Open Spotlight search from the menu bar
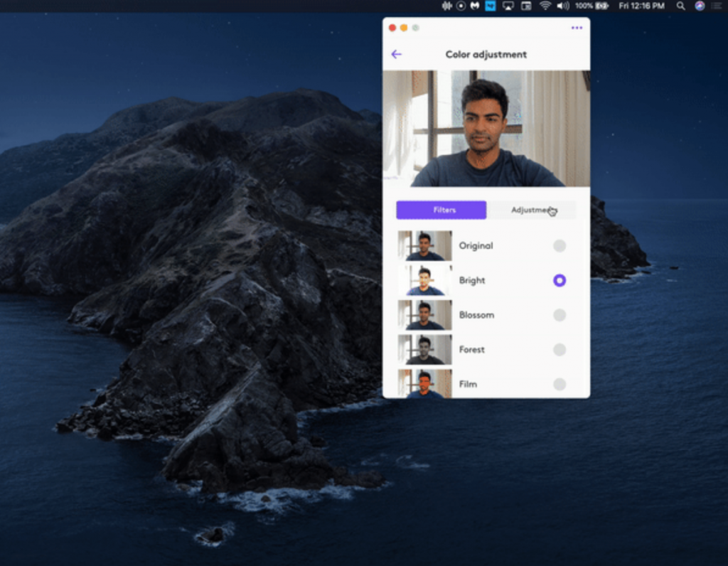The width and height of the screenshot is (728, 566). pos(680,6)
